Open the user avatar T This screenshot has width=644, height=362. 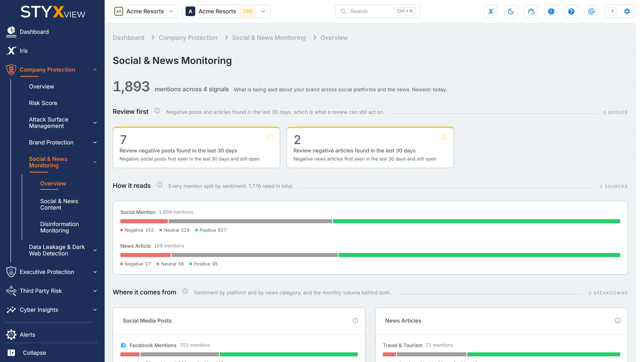click(x=612, y=11)
